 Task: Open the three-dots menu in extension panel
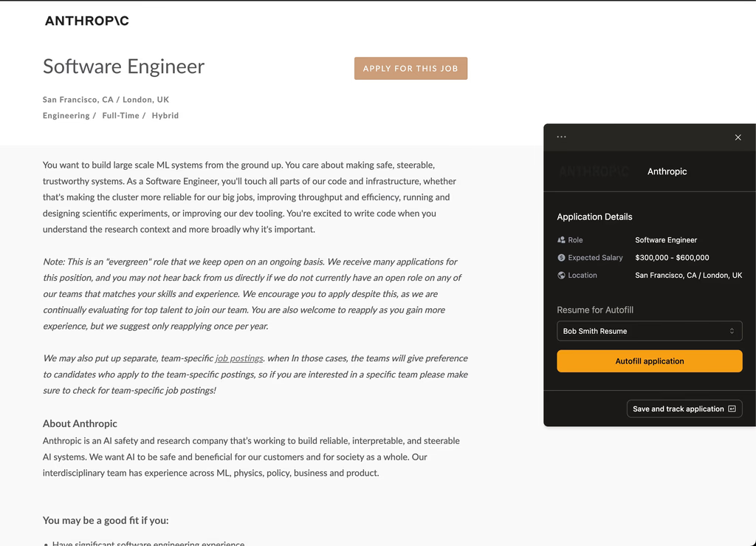point(561,137)
